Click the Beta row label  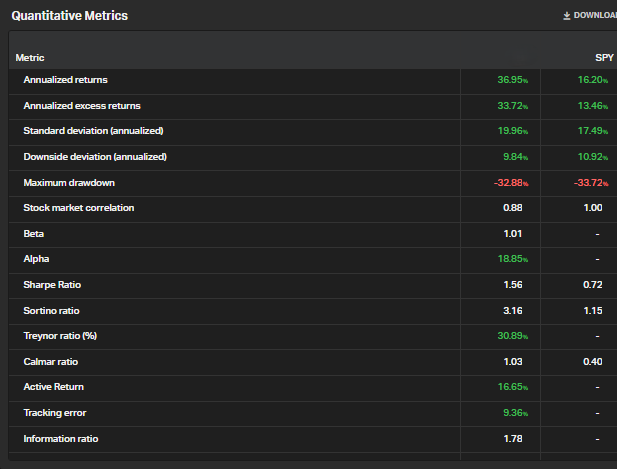click(x=33, y=234)
